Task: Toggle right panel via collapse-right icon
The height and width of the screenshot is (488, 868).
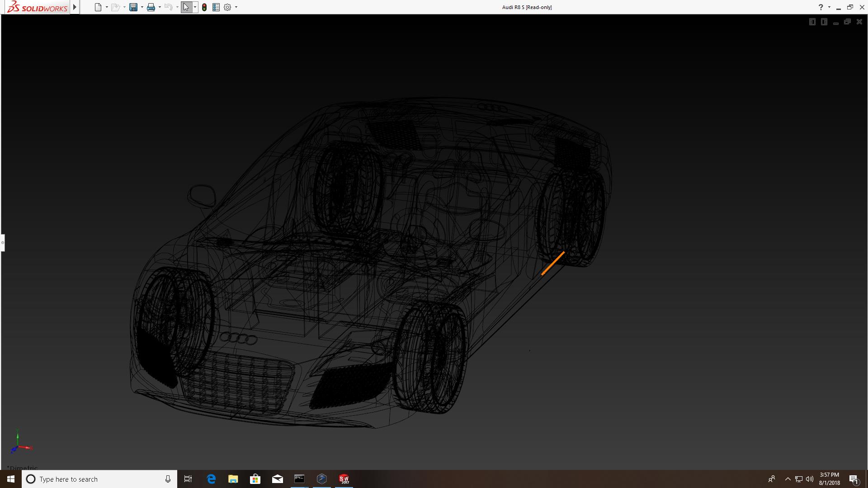Action: (x=824, y=22)
